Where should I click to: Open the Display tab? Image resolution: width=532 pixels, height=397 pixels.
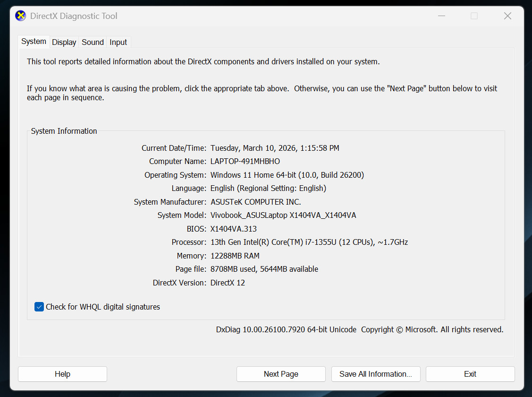(x=64, y=42)
